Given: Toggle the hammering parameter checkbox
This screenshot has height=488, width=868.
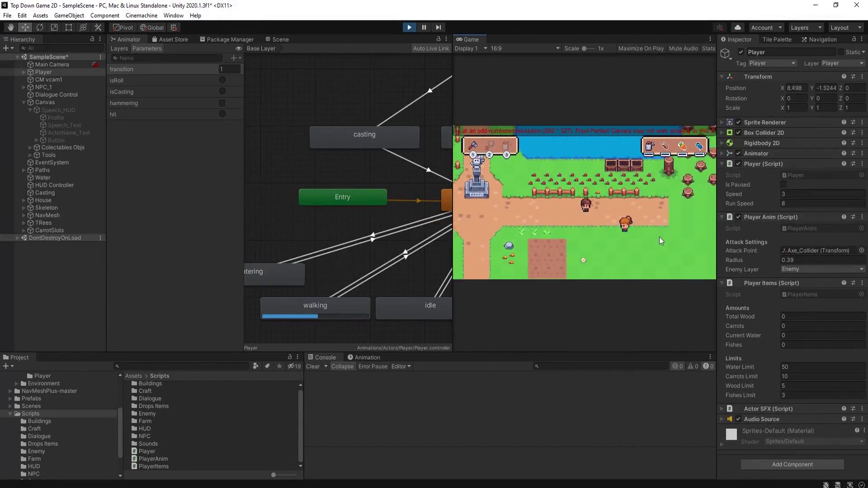Looking at the screenshot, I should click(x=222, y=103).
